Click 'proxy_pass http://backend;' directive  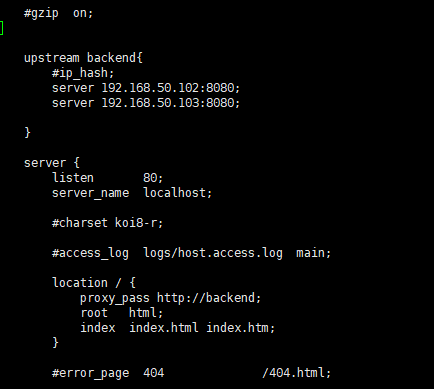(x=170, y=298)
